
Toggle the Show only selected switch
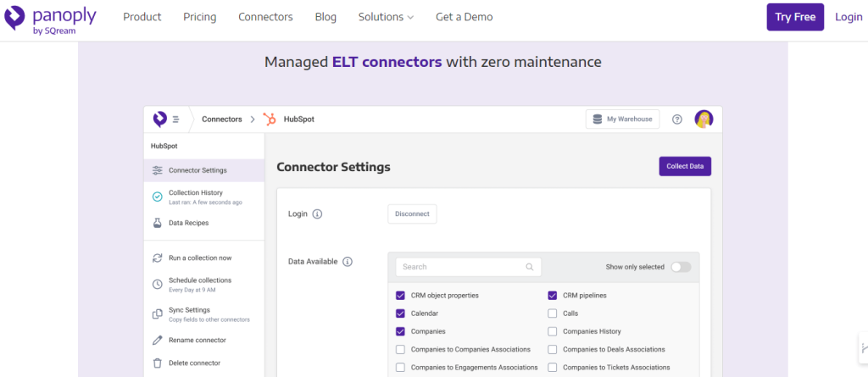(681, 267)
